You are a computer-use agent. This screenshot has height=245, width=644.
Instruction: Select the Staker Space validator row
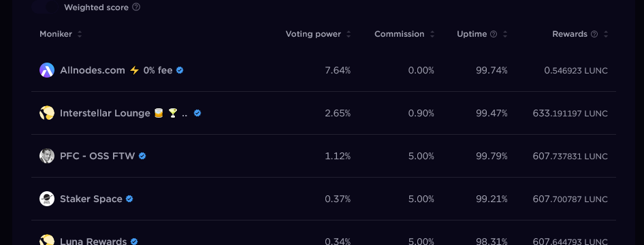[x=323, y=199]
